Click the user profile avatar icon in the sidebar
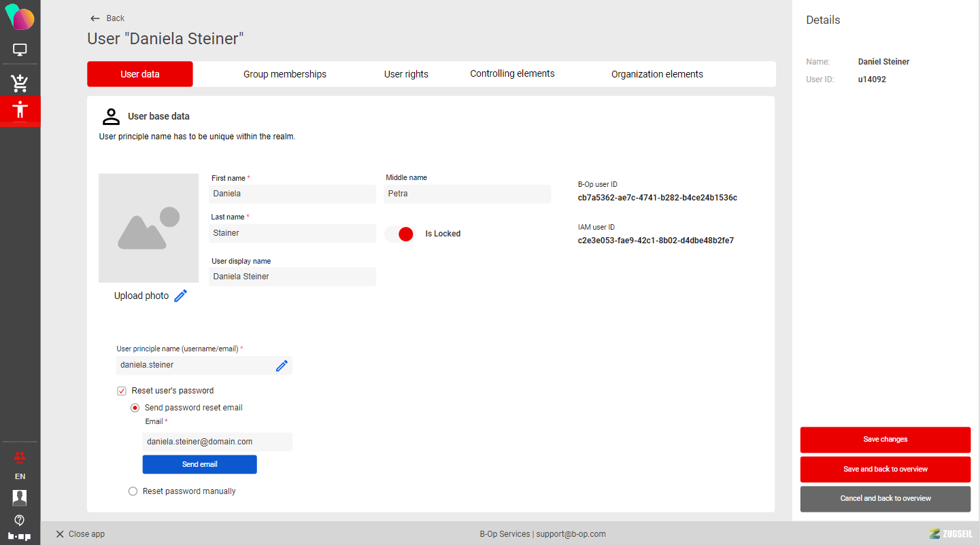Viewport: 980px width, 545px height. [20, 497]
